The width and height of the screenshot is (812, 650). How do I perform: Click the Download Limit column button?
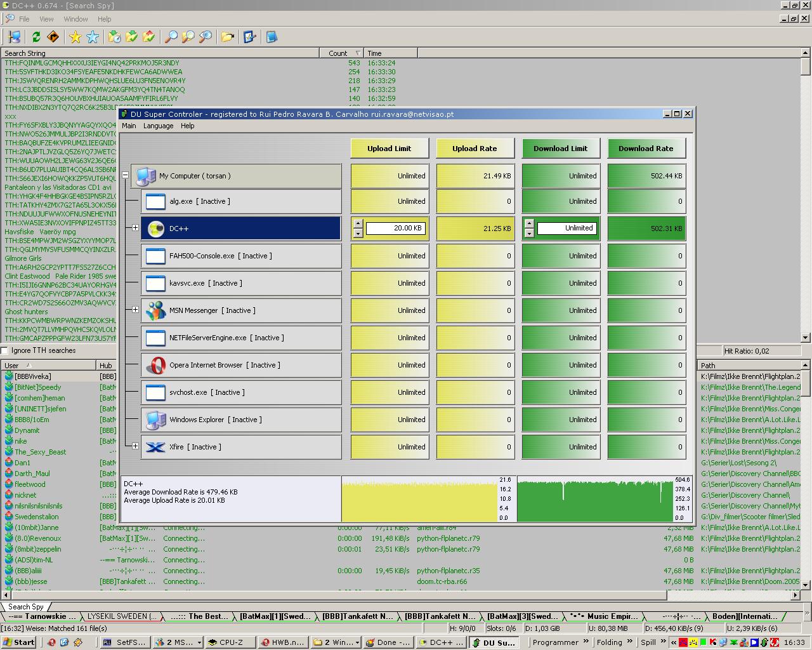tap(561, 149)
